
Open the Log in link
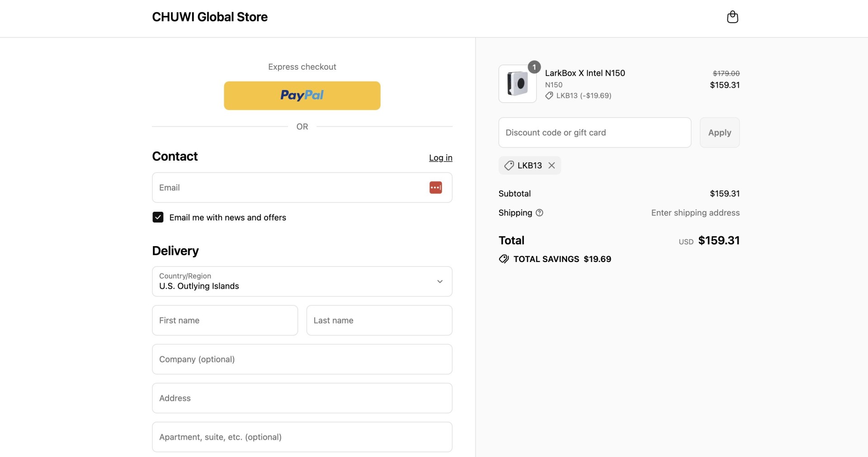click(441, 158)
